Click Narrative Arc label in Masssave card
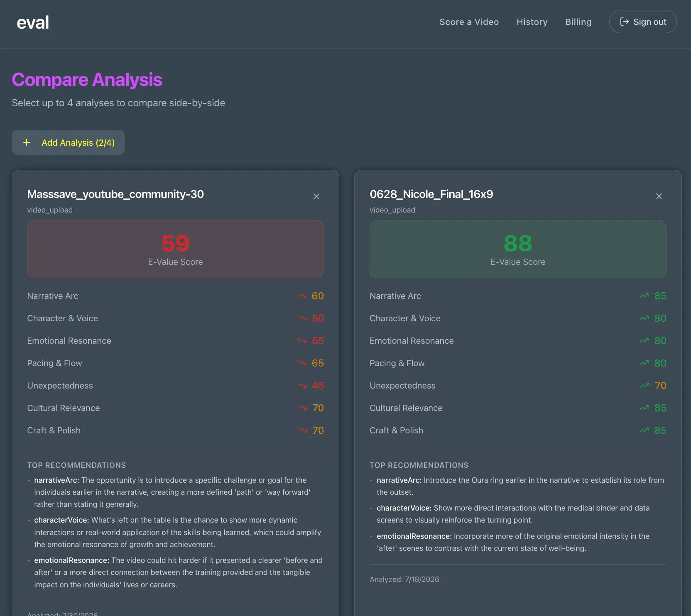The height and width of the screenshot is (616, 691). [x=53, y=296]
